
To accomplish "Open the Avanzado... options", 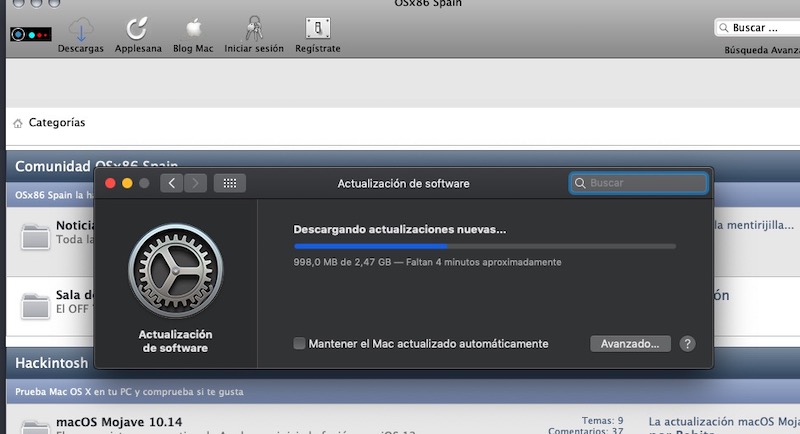I will coord(630,344).
